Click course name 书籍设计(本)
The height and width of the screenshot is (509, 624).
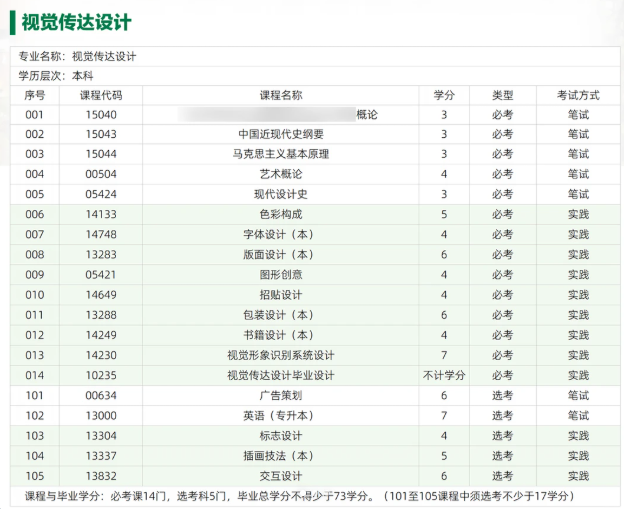coord(279,335)
